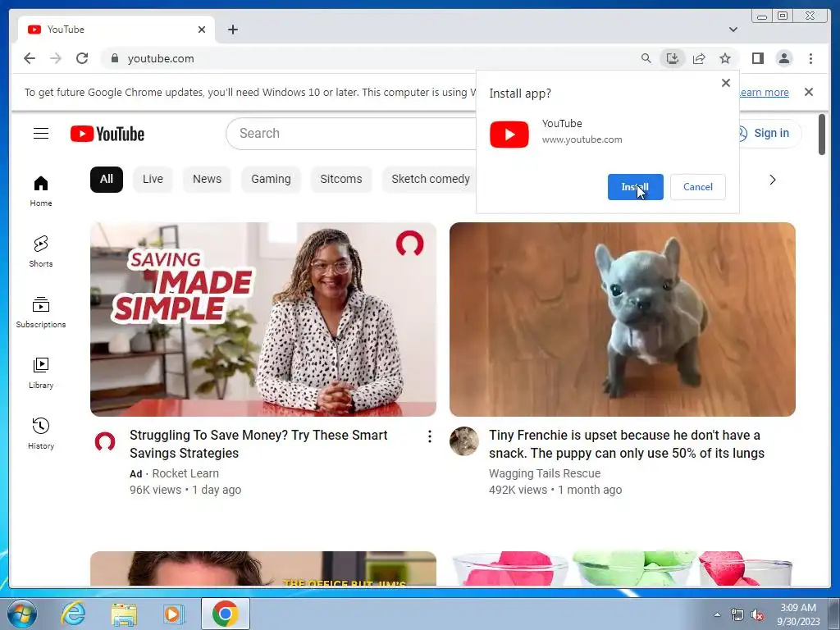Go to Home in YouTube sidebar

tap(41, 191)
